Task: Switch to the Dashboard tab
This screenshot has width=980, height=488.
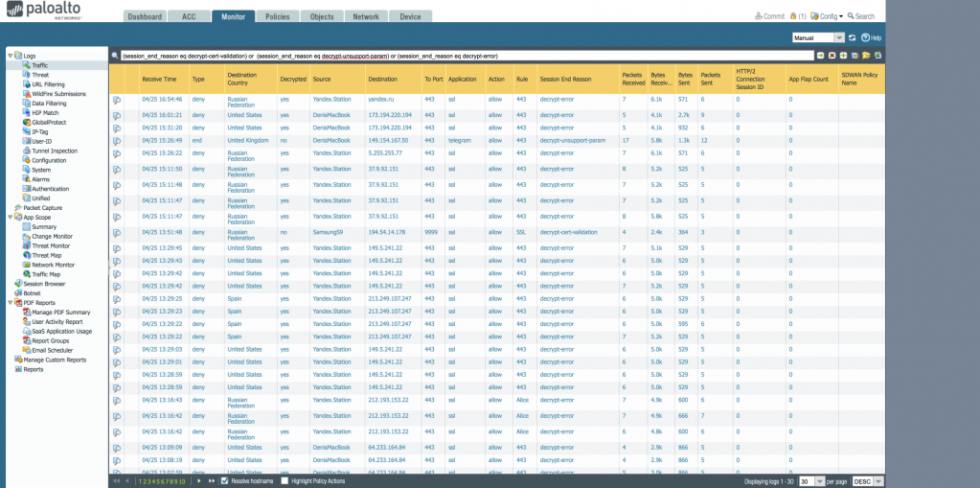Action: [145, 17]
